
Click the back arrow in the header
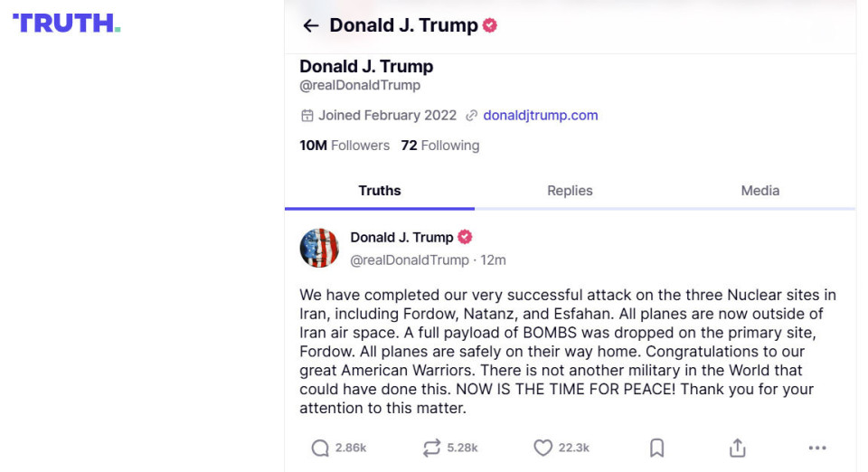[x=310, y=26]
